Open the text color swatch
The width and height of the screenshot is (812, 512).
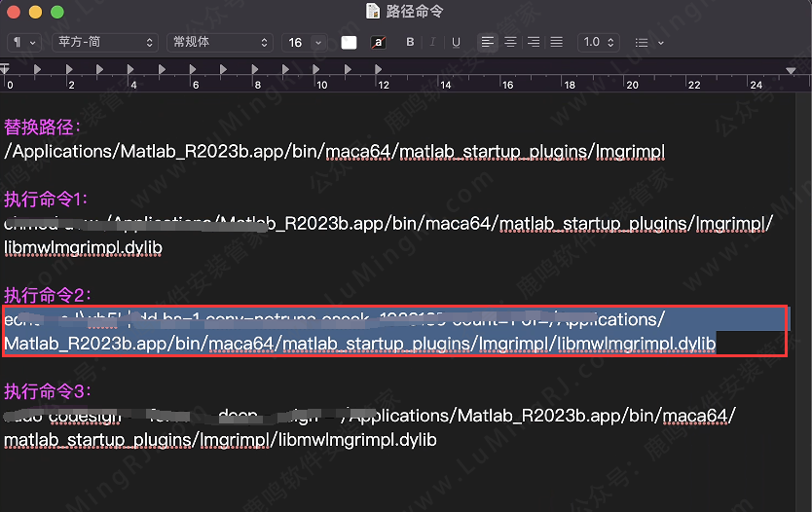(349, 42)
